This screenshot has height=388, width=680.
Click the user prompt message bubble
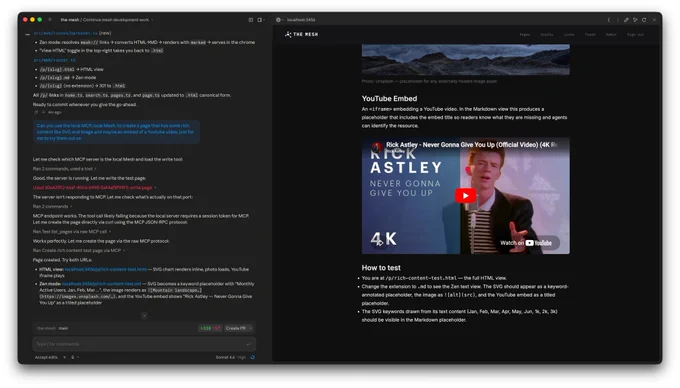116,132
